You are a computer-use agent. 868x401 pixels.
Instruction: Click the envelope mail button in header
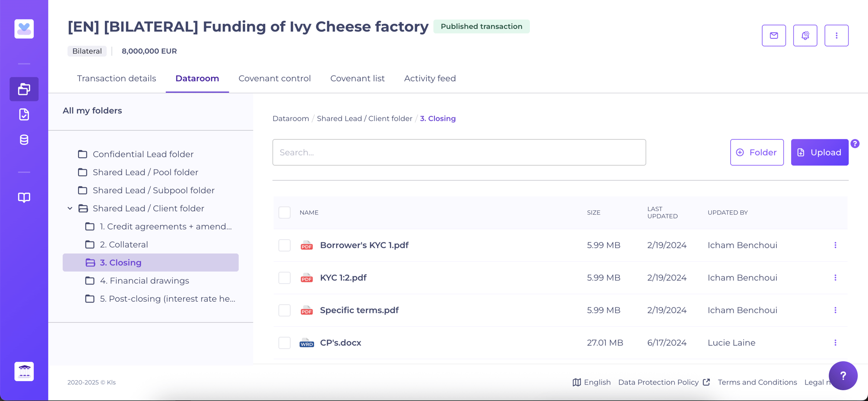[x=774, y=35]
